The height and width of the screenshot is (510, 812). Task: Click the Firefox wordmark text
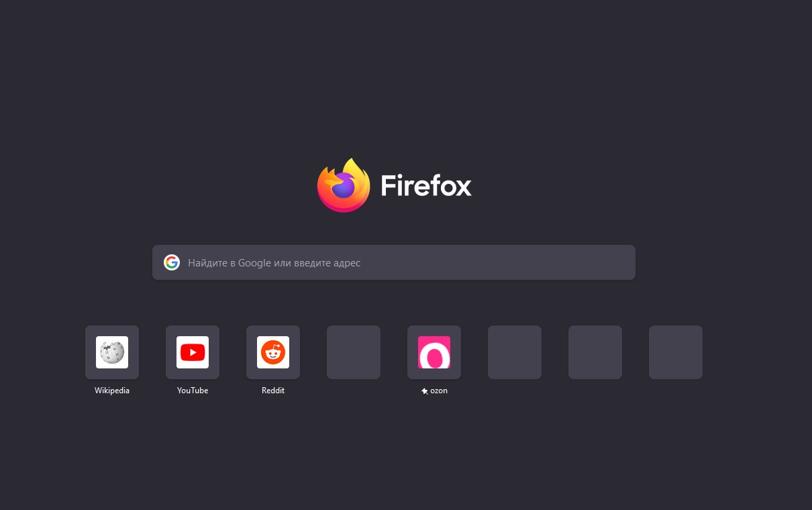[426, 185]
